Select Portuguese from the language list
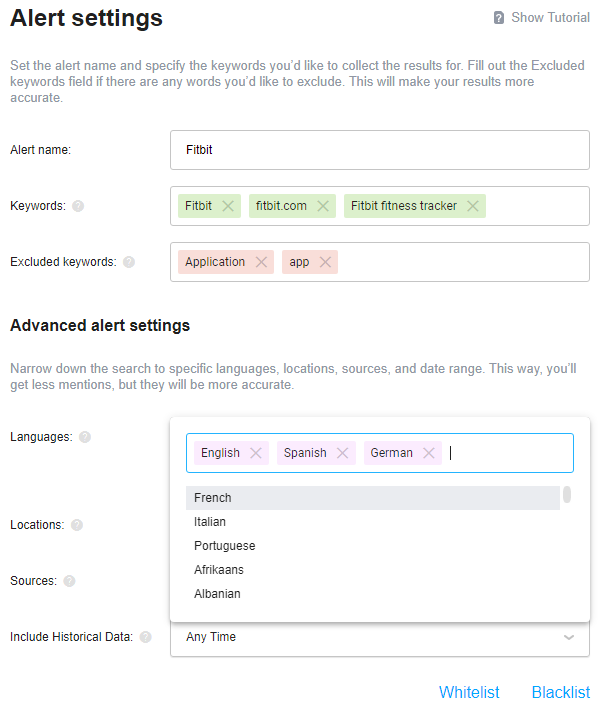 pyautogui.click(x=373, y=546)
